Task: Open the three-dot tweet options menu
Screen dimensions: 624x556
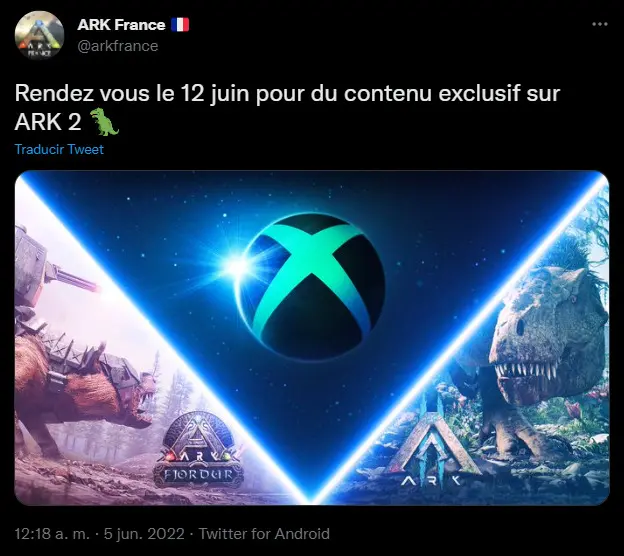Action: point(600,24)
